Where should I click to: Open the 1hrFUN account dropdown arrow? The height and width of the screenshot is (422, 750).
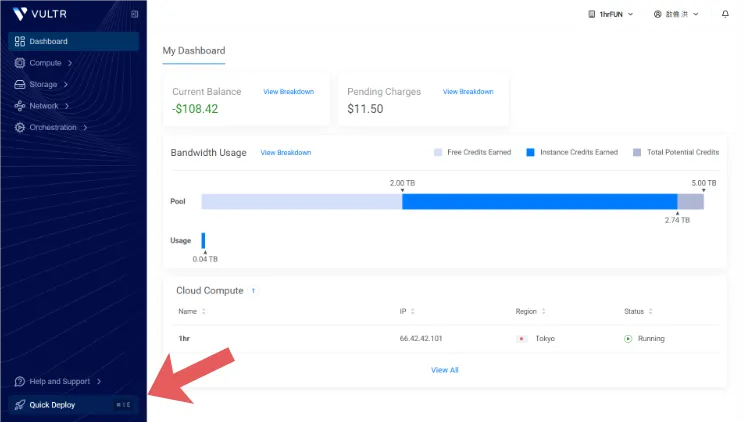click(630, 14)
